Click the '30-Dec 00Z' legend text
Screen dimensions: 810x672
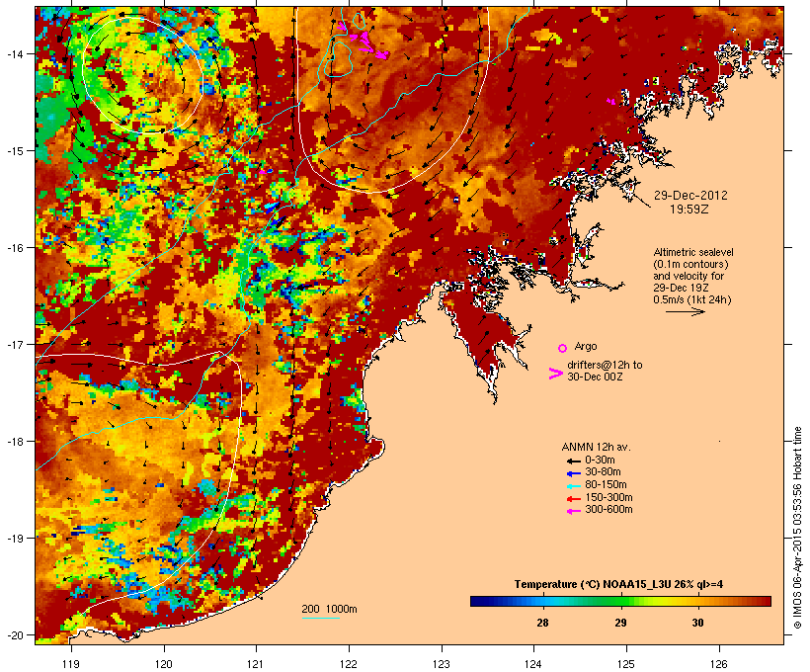point(595,377)
